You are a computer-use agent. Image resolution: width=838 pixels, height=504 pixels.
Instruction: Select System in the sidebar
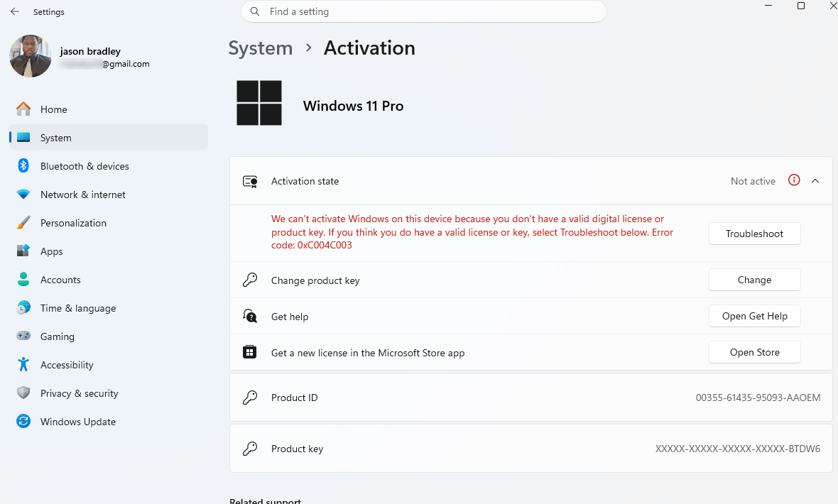[109, 137]
